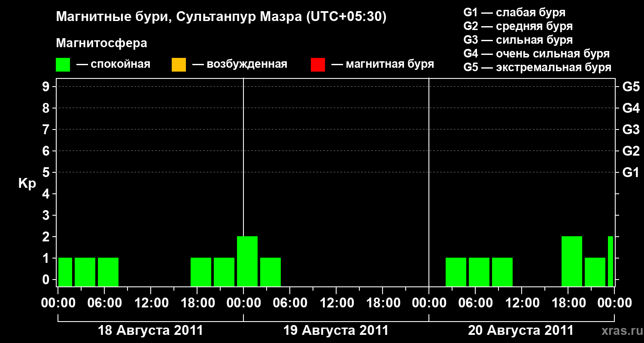Click the '06:00' time label under 18 August
644x343 pixels.
pyautogui.click(x=104, y=303)
